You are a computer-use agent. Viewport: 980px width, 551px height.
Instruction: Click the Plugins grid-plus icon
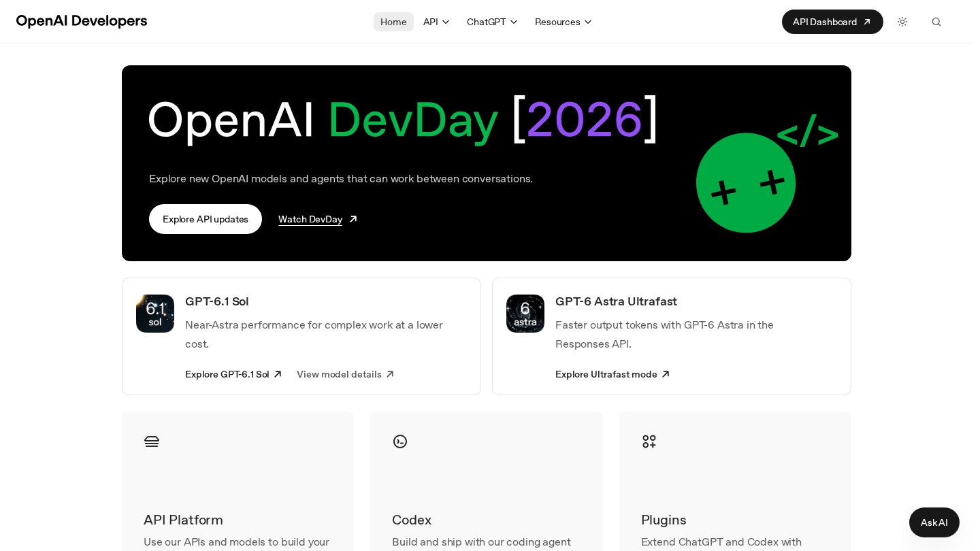[649, 441]
